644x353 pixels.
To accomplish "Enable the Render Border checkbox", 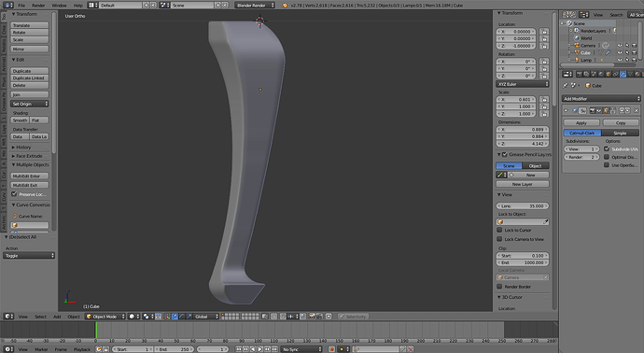I will point(499,287).
